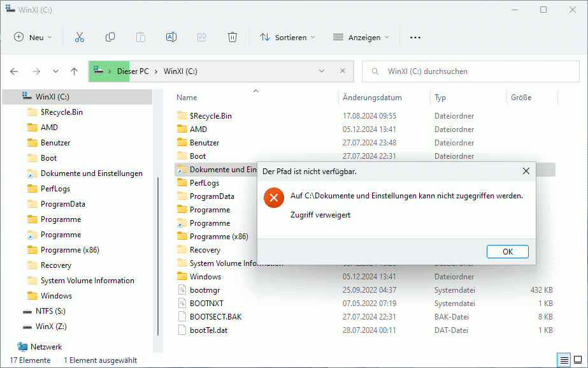Click the red error icon in dialog
This screenshot has height=368, width=588.
point(274,198)
